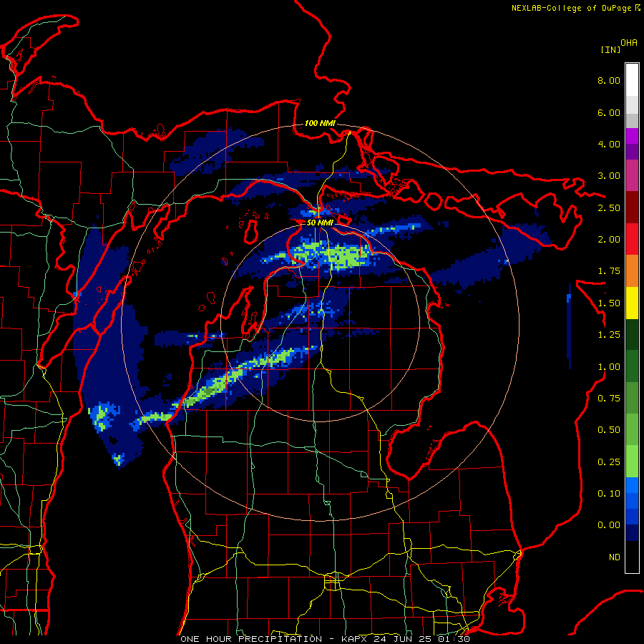The height and width of the screenshot is (644, 644).
Task: Click the [IN] units label
Action: [x=610, y=49]
